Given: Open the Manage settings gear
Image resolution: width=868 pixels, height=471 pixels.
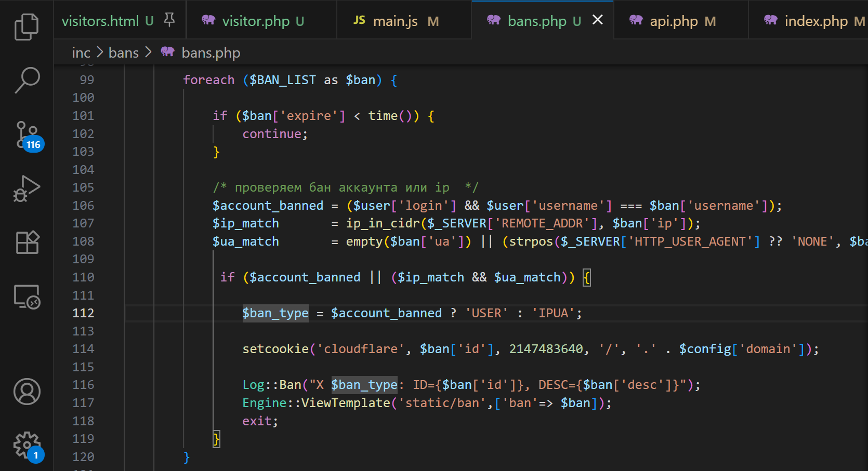Looking at the screenshot, I should point(27,445).
